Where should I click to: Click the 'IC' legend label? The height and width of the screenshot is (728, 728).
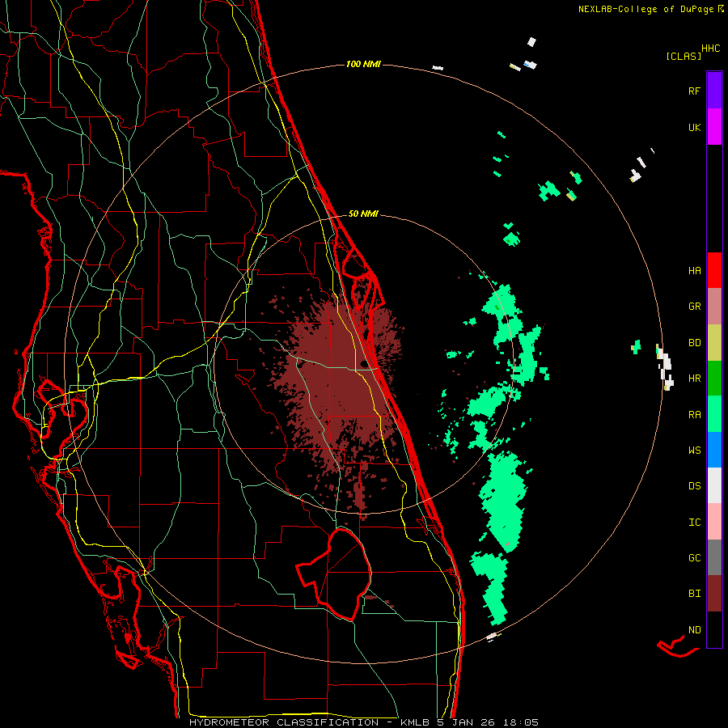[694, 523]
